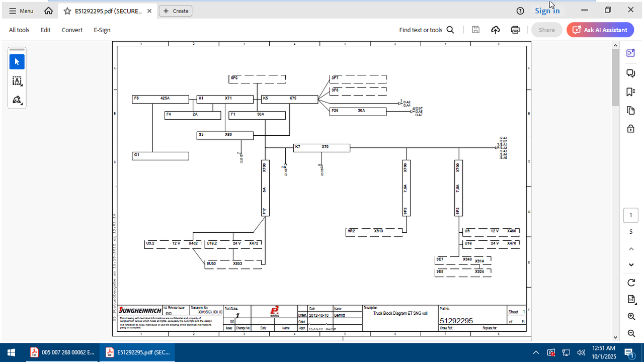Go to next page down chevron
This screenshot has width=644, height=362.
coord(631,265)
